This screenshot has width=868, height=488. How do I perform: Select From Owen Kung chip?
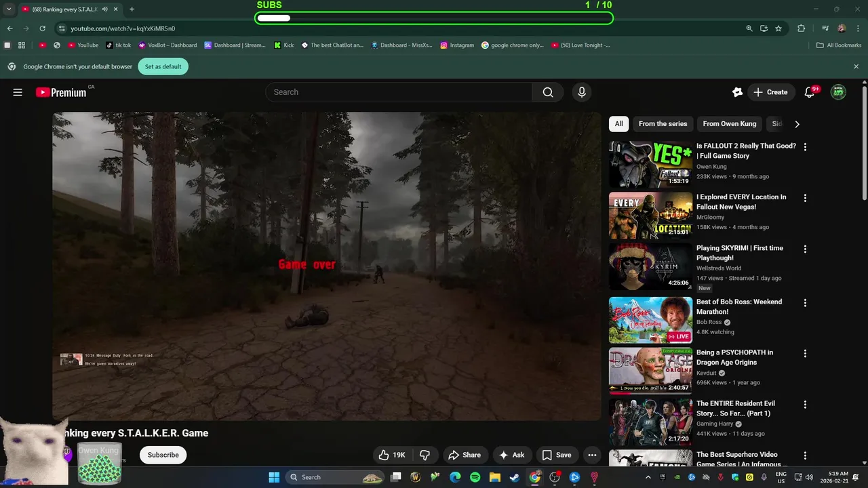point(729,124)
